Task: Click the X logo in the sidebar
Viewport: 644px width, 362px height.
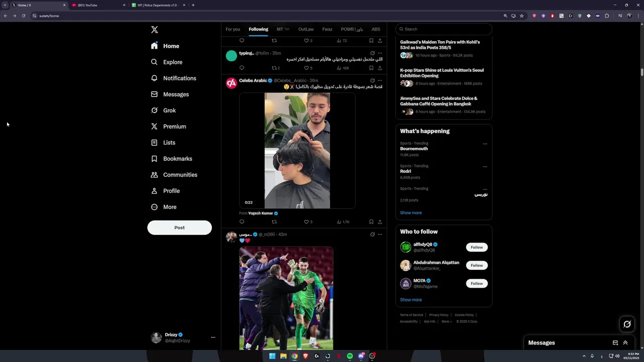Action: click(x=154, y=30)
